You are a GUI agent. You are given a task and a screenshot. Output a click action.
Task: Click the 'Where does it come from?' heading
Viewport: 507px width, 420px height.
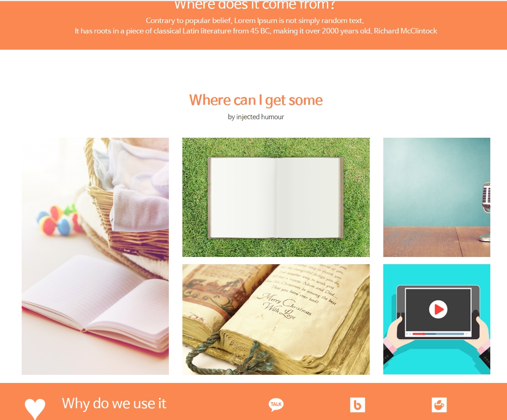click(255, 5)
